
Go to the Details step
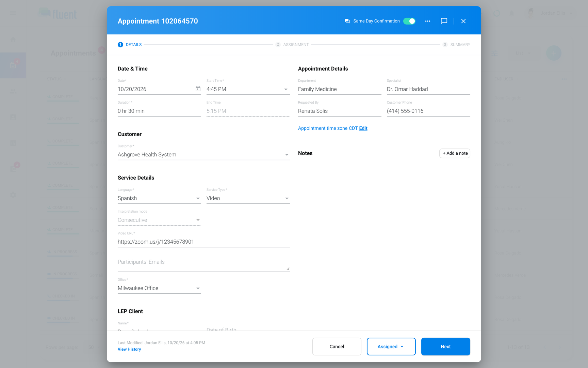click(x=130, y=45)
